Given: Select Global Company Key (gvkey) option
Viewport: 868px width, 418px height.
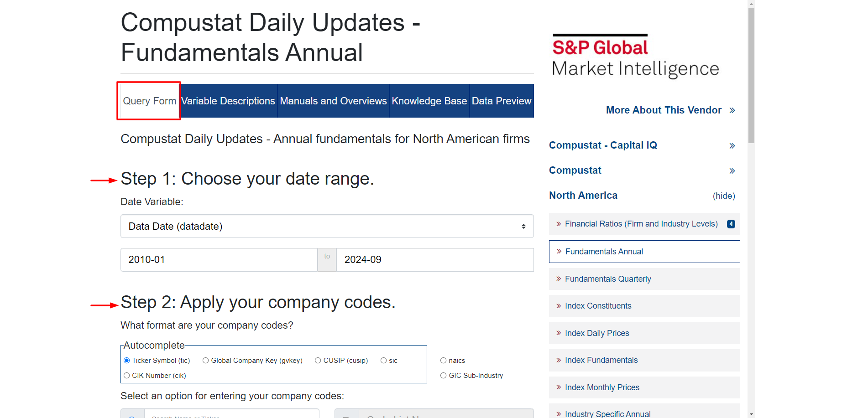Looking at the screenshot, I should tap(206, 361).
